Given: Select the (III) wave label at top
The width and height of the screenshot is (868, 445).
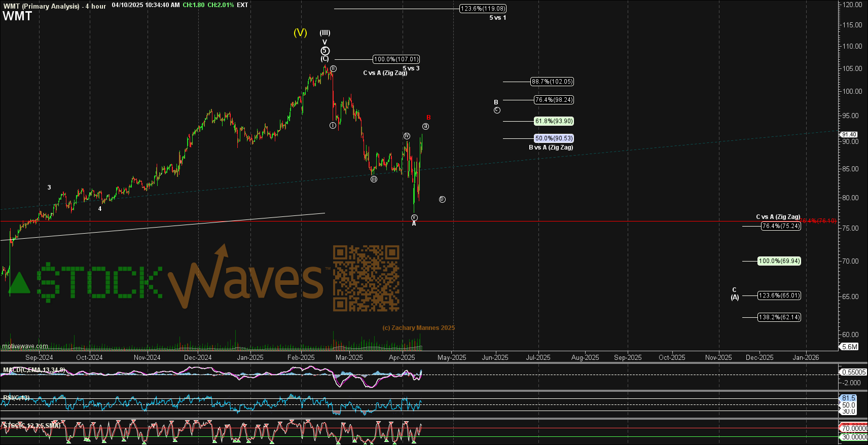Looking at the screenshot, I should point(325,33).
